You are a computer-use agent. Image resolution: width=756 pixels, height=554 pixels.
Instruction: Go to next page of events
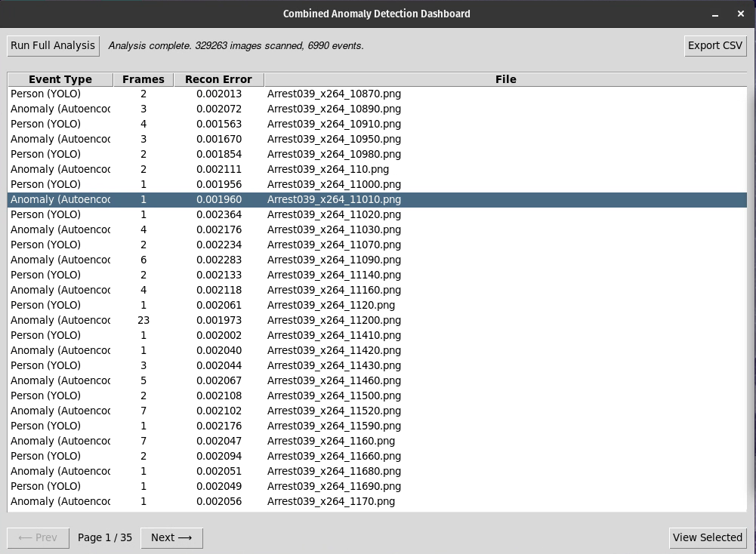tap(171, 537)
